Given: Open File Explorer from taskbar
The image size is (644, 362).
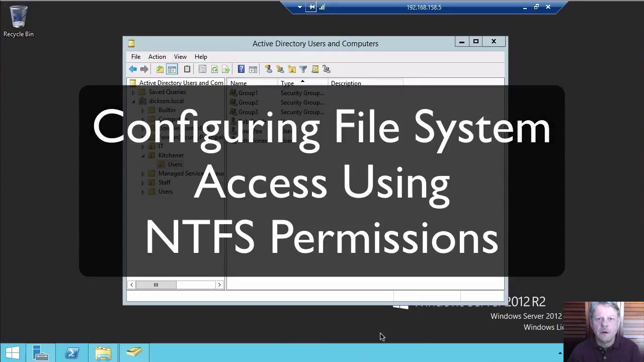Looking at the screenshot, I should point(103,353).
